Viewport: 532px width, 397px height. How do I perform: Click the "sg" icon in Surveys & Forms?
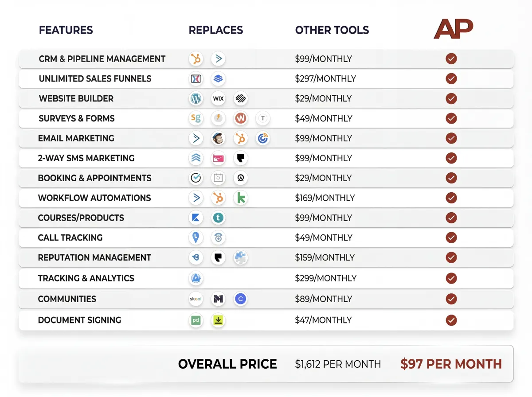[196, 118]
